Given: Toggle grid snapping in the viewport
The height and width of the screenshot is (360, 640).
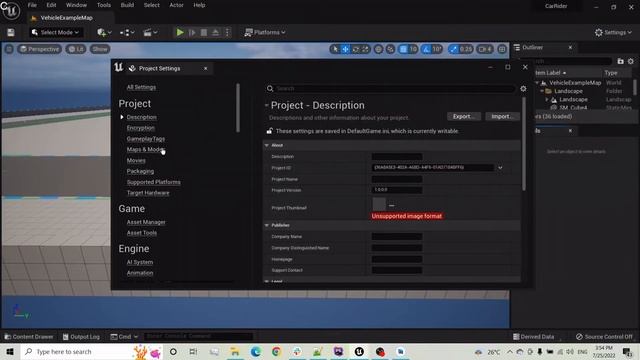Looking at the screenshot, I should pyautogui.click(x=404, y=49).
